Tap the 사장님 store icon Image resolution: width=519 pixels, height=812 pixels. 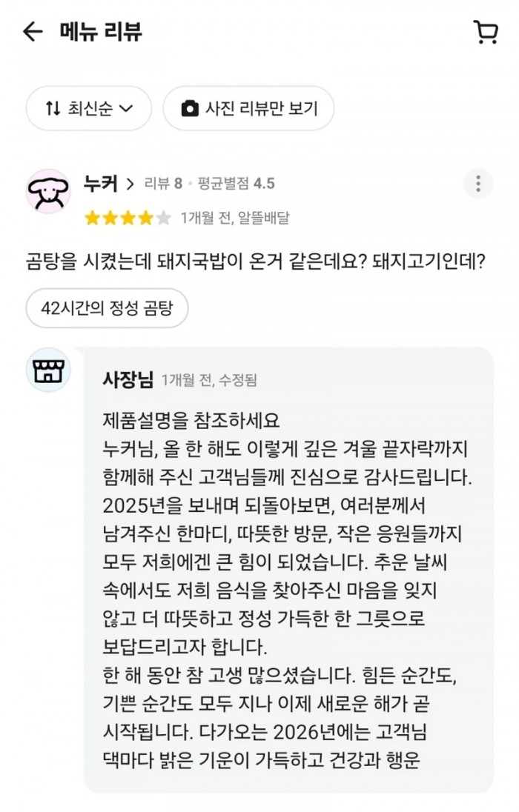48,369
